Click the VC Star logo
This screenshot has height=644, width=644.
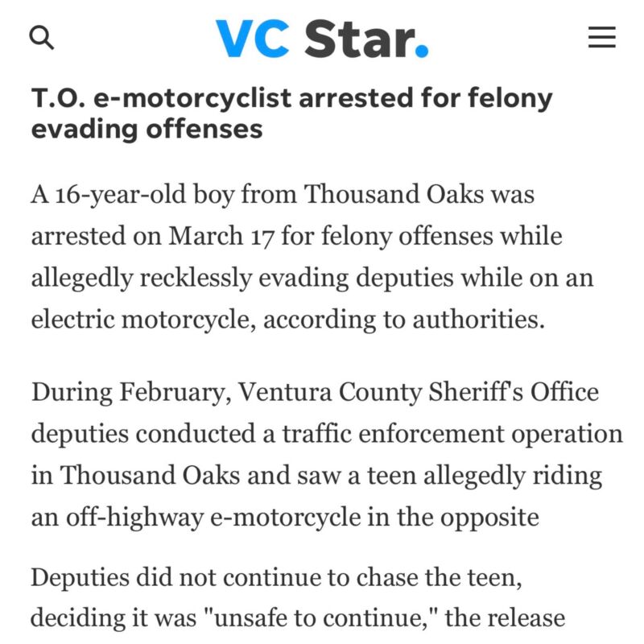coord(322,39)
